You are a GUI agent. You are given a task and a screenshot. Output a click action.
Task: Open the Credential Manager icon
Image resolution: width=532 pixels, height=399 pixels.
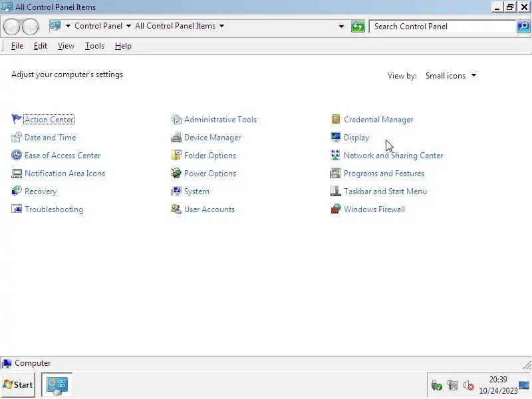336,119
